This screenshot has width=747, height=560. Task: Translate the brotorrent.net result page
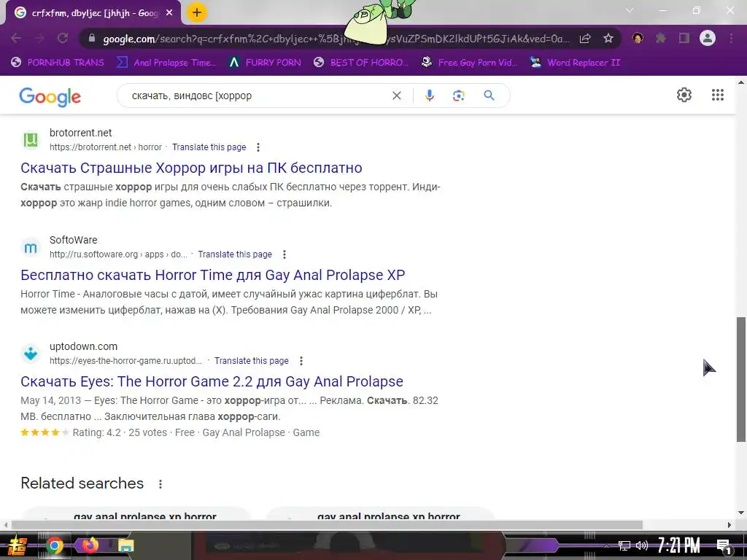point(209,147)
